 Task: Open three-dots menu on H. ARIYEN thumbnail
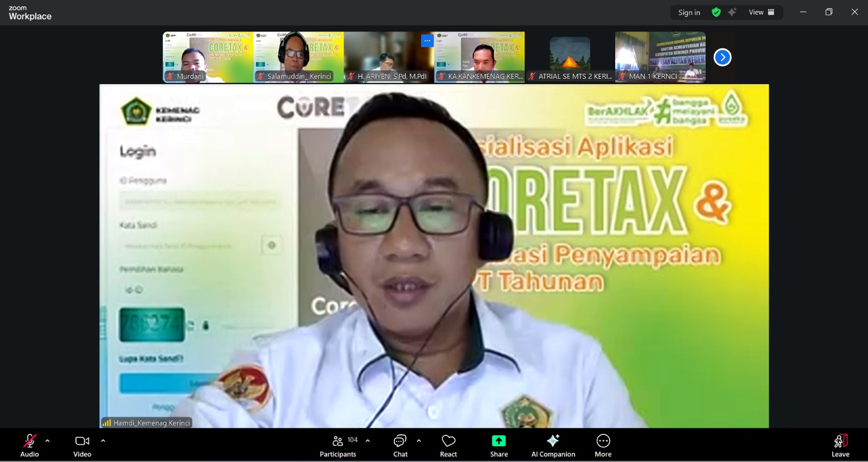(427, 41)
